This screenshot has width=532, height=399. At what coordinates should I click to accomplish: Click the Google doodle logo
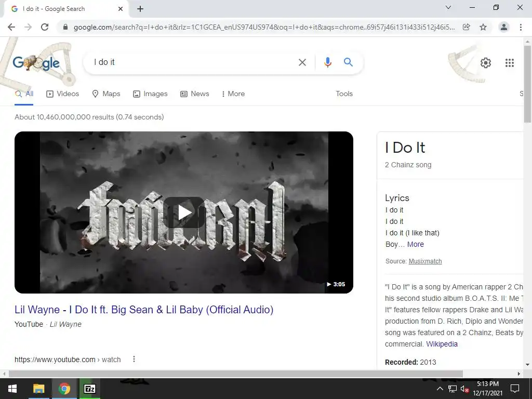(36, 63)
